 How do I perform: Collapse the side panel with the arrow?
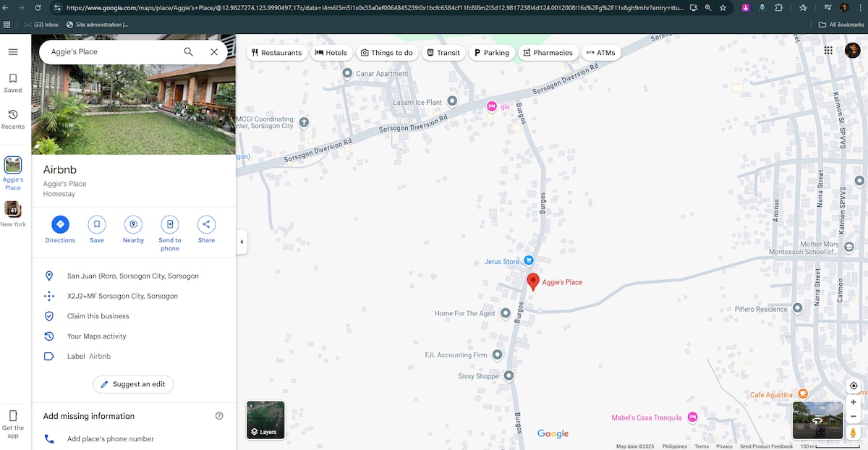[242, 242]
